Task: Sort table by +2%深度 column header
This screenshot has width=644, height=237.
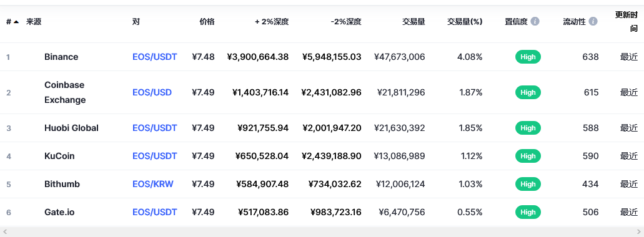Action: pos(272,22)
